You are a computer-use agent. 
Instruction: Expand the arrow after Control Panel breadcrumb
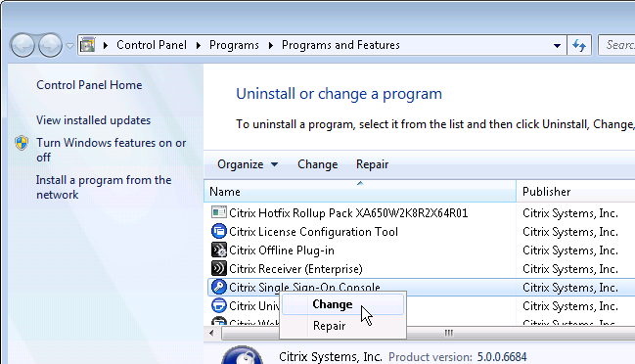coord(198,45)
